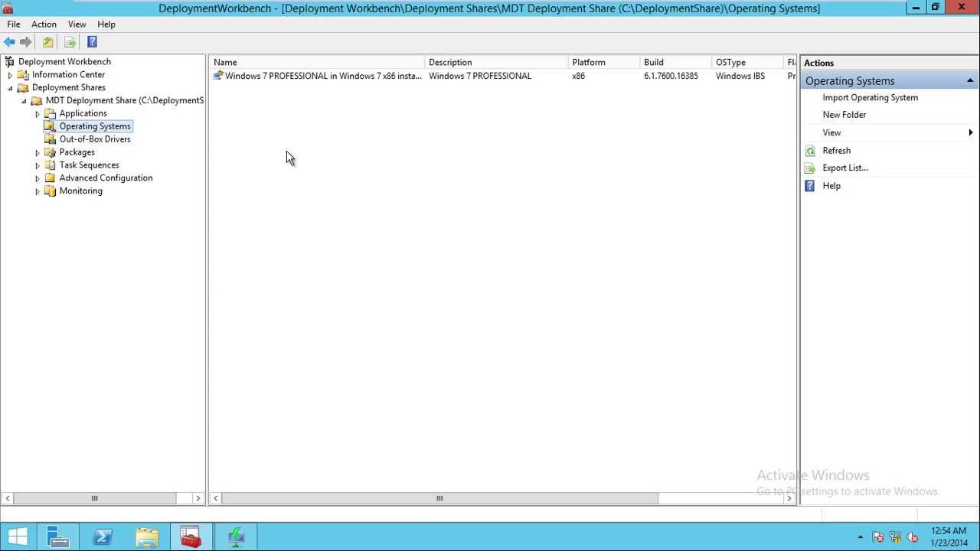Click the Export List icon in Actions pane
The image size is (980, 551).
(810, 168)
